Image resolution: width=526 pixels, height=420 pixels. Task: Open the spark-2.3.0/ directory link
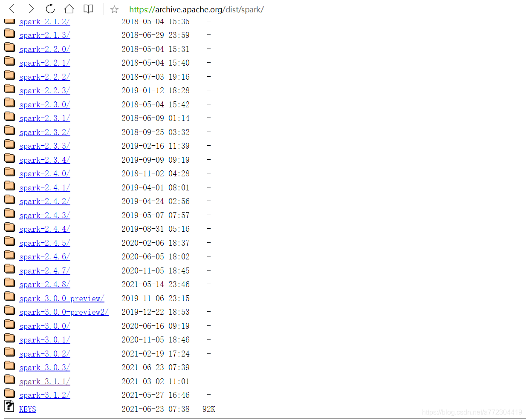tap(45, 105)
